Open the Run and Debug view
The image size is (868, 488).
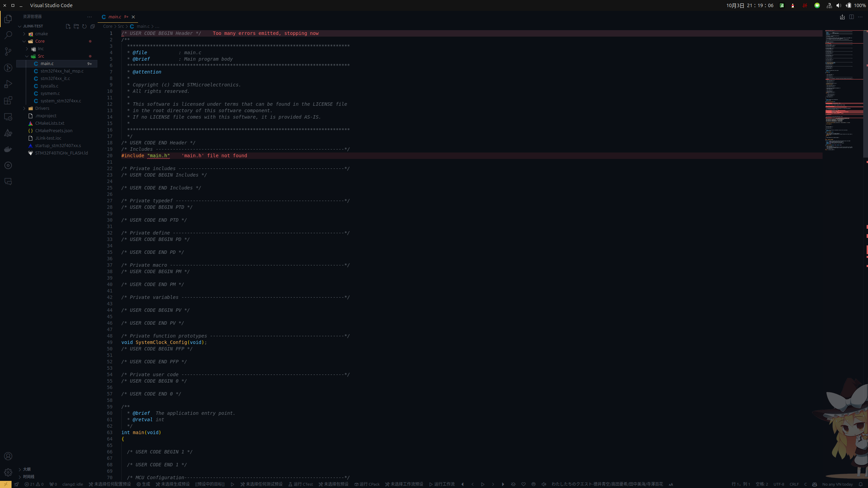click(8, 84)
